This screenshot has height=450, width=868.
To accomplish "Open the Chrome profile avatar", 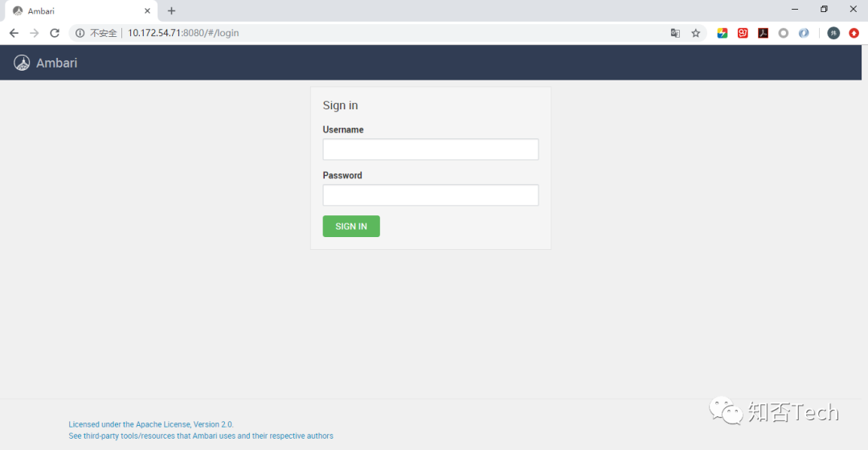I will [833, 33].
